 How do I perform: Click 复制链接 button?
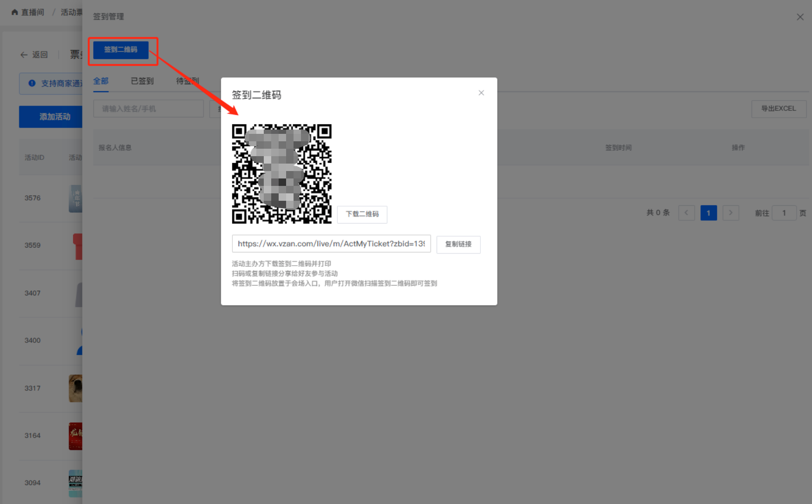pyautogui.click(x=458, y=244)
